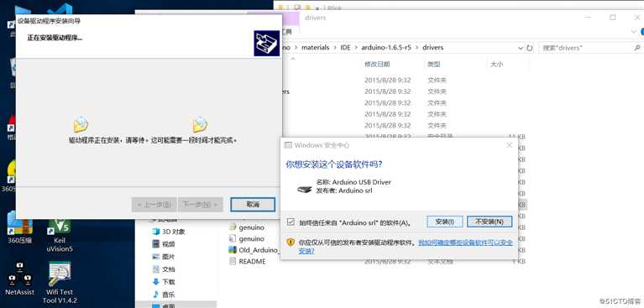Click the search magnifier icon
The image size is (644, 308).
[637, 48]
